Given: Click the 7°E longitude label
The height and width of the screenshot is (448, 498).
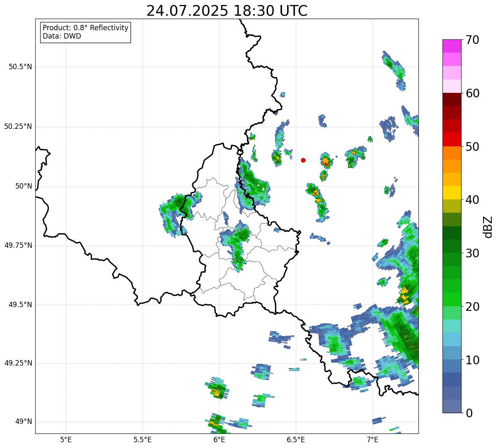Looking at the screenshot, I should [372, 440].
